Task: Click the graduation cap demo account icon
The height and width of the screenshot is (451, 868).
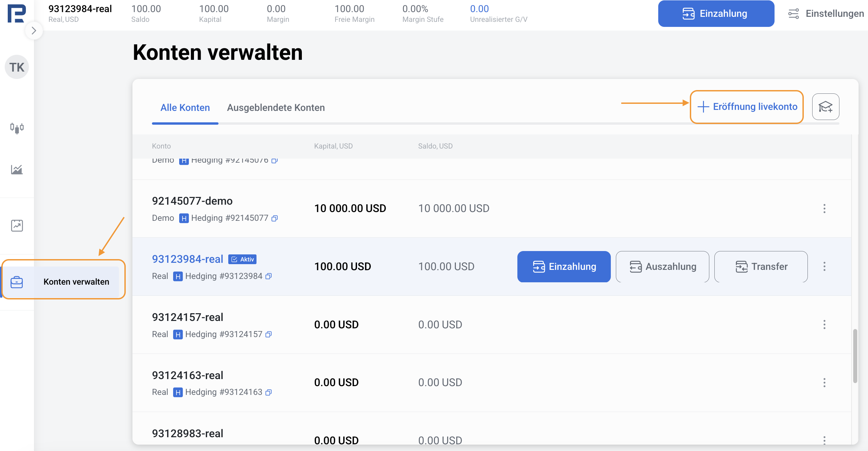Action: pyautogui.click(x=825, y=107)
